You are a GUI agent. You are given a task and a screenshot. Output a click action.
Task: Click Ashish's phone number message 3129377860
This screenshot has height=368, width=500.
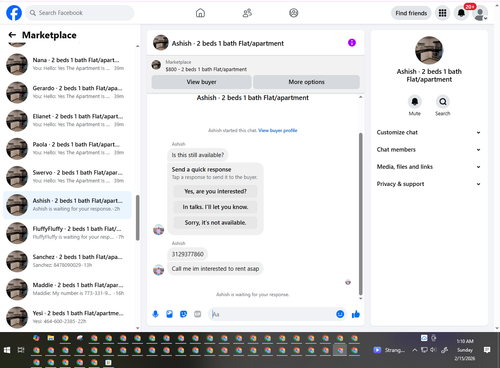tap(187, 254)
